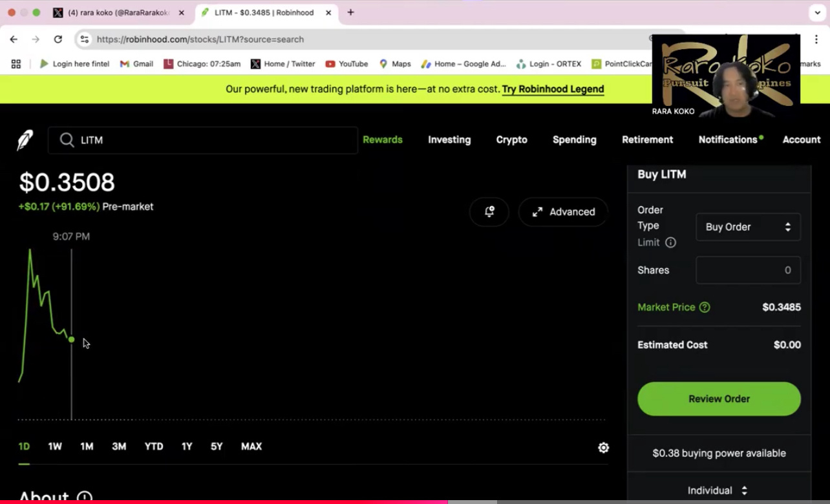Click the LITM search field
The width and height of the screenshot is (830, 504).
pos(202,140)
